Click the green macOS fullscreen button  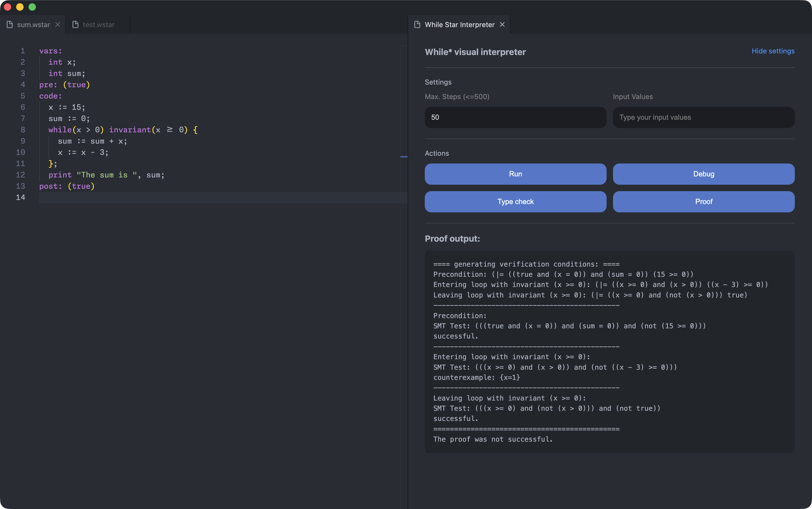(x=32, y=7)
